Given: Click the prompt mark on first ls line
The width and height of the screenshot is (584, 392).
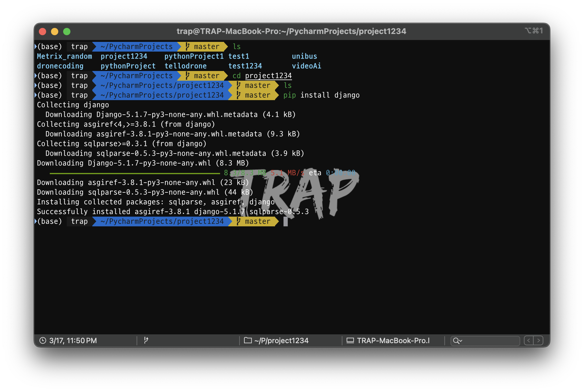Looking at the screenshot, I should click(x=36, y=46).
